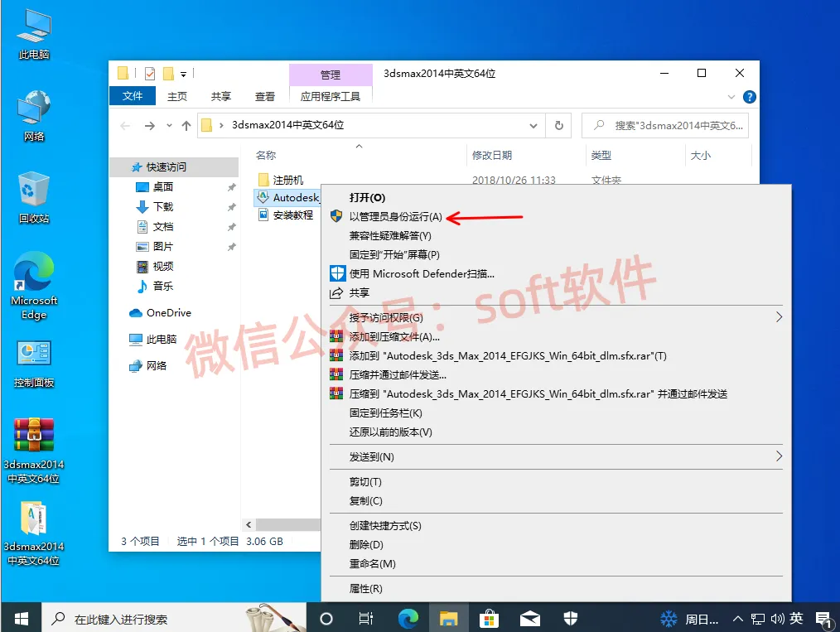This screenshot has height=632, width=840.
Task: Navigate forward in Explorer
Action: point(150,126)
